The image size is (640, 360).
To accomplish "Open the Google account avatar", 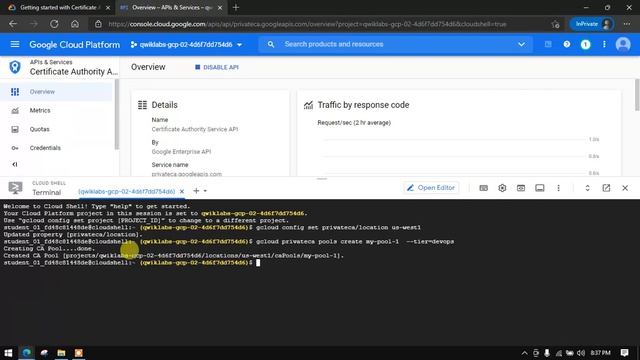I will click(x=623, y=44).
